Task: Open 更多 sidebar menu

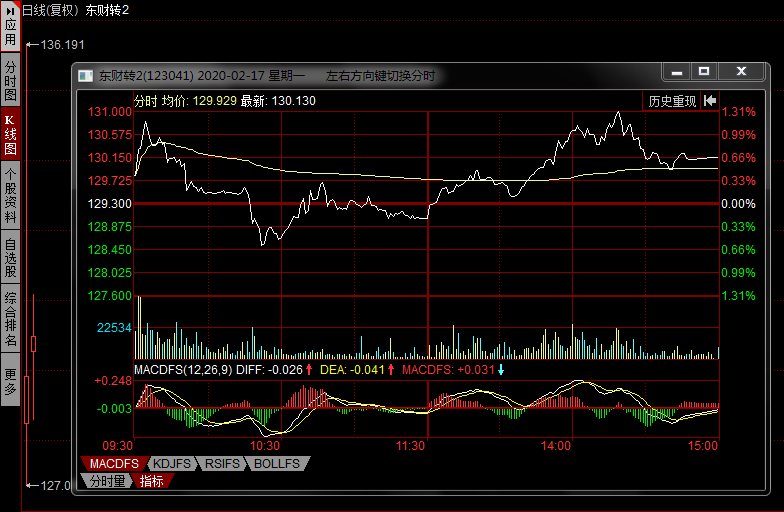Action: (x=10, y=380)
